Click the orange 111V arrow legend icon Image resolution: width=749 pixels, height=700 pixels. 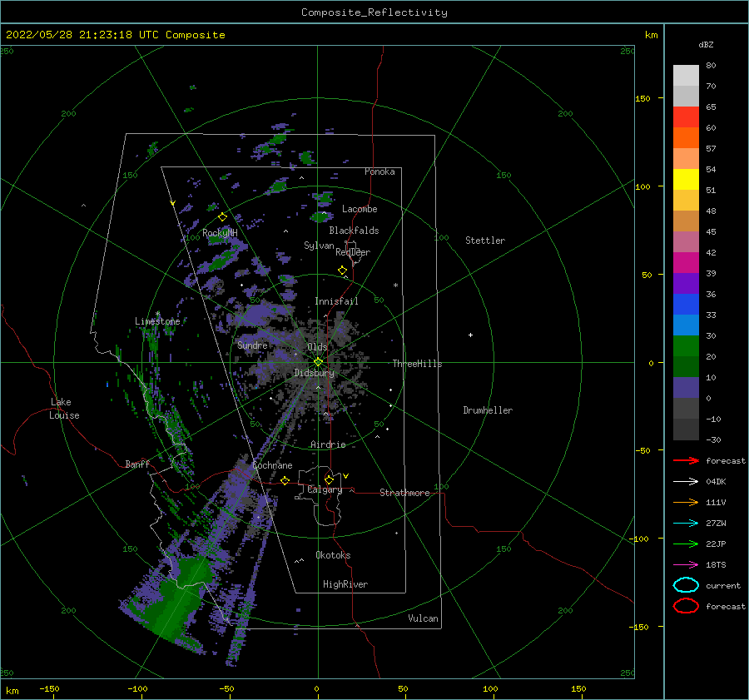pyautogui.click(x=686, y=502)
